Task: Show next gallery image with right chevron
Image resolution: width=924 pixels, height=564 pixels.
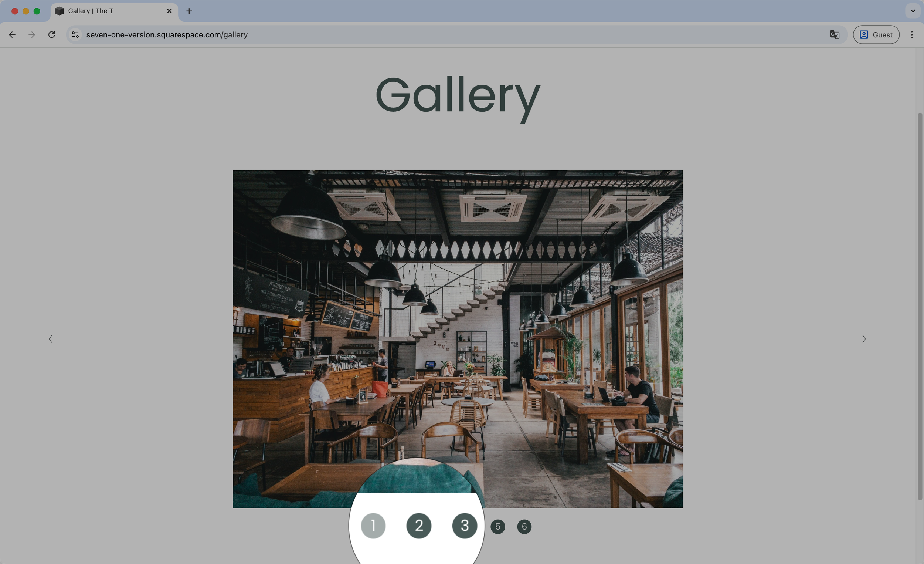Action: point(864,339)
